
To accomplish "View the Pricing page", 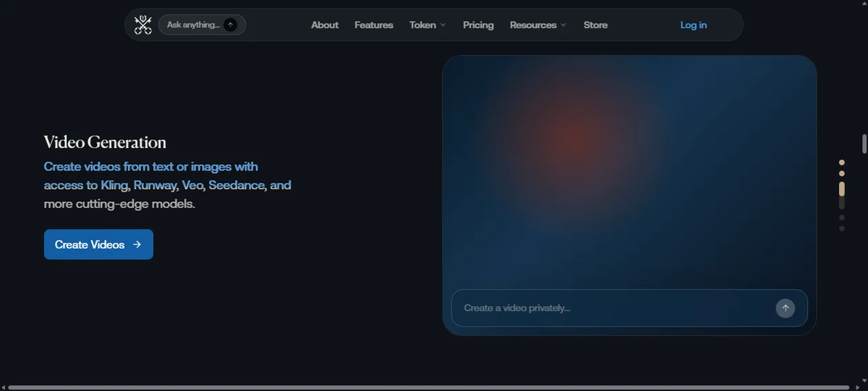I will [478, 25].
